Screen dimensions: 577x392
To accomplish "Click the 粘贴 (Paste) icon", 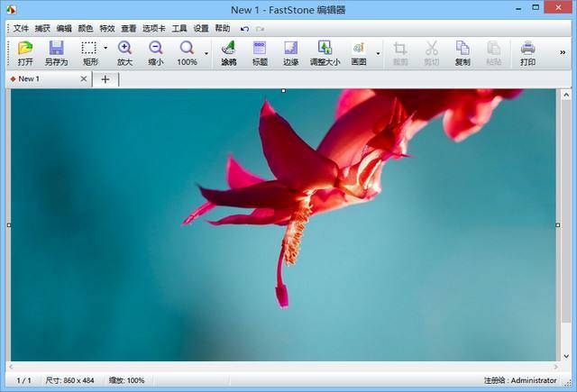I will pyautogui.click(x=493, y=53).
